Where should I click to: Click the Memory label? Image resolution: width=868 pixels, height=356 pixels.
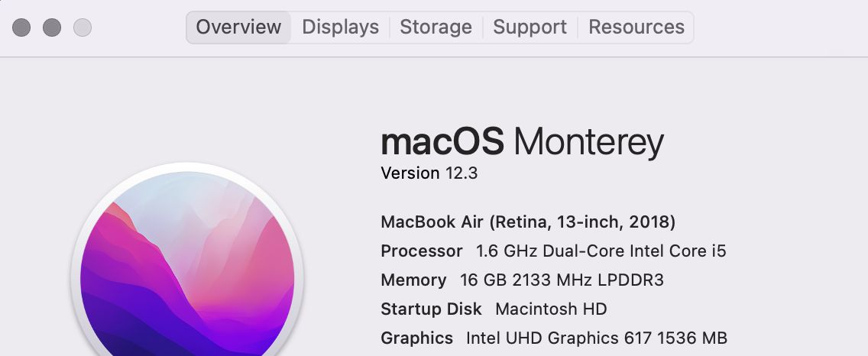[x=413, y=280]
